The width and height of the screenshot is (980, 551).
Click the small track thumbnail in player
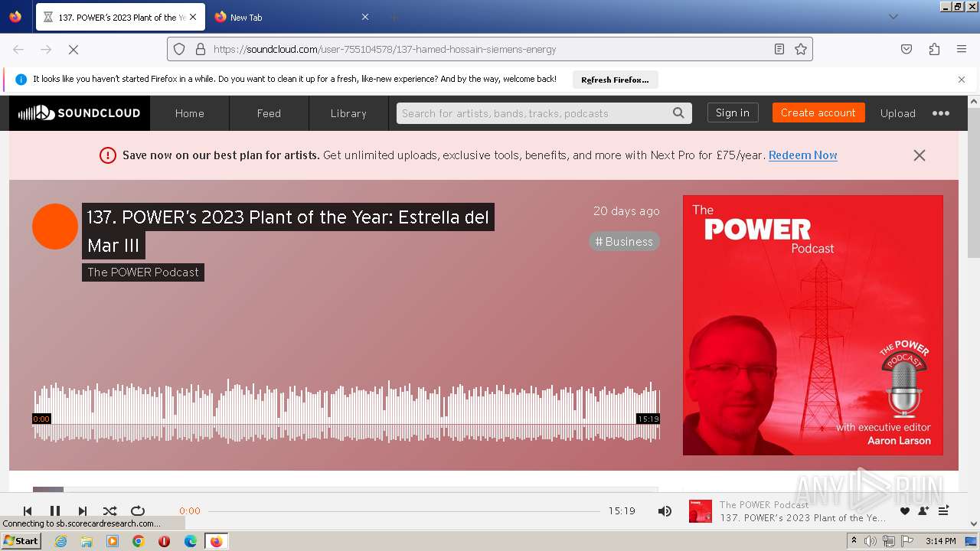coord(701,511)
